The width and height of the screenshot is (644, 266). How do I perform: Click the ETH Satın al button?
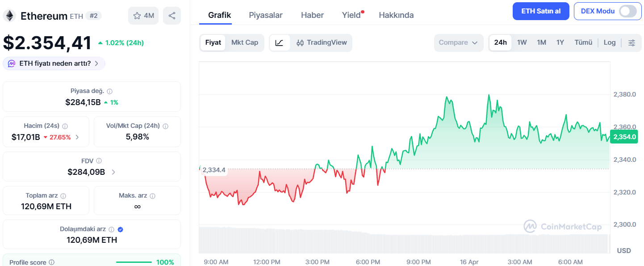pyautogui.click(x=541, y=11)
